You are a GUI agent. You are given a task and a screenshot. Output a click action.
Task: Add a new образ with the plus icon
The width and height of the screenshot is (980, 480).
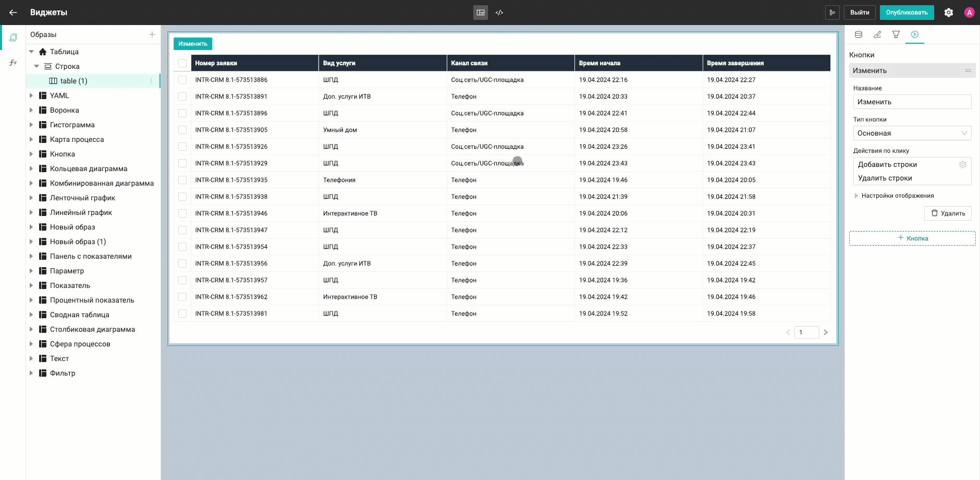[152, 34]
